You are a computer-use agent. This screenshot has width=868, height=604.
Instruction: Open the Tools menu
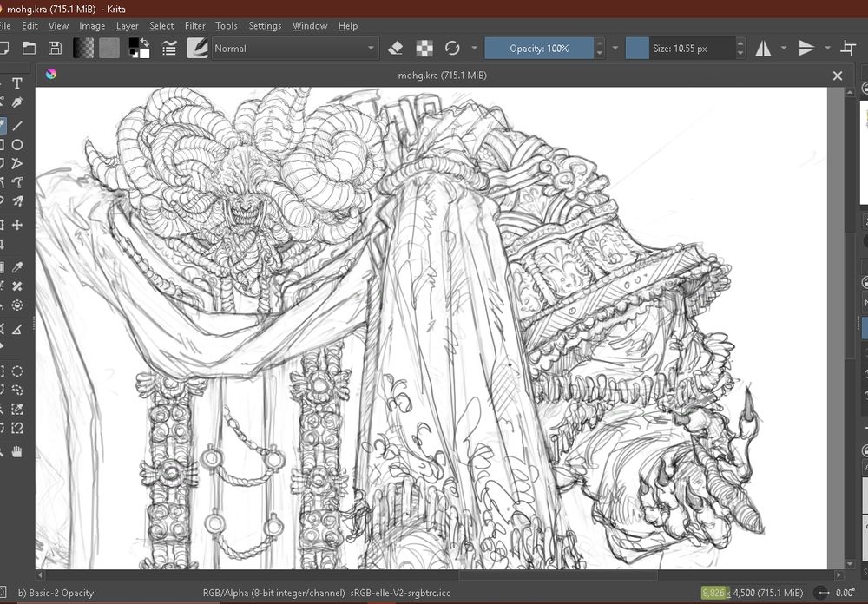tap(227, 25)
